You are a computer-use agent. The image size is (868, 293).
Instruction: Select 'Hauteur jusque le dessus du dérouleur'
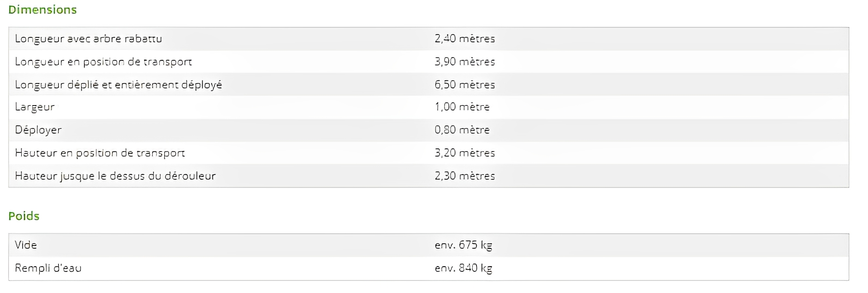click(x=115, y=176)
